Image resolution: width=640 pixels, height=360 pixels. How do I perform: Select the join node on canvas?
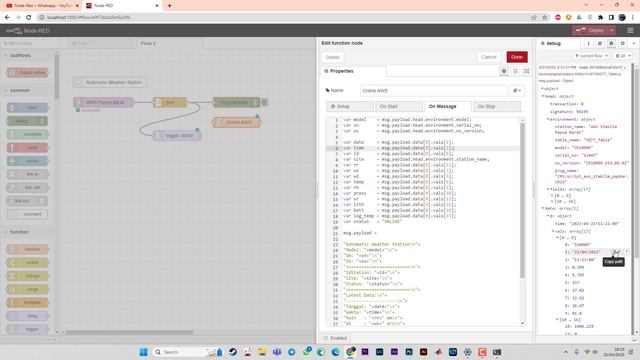pos(170,102)
